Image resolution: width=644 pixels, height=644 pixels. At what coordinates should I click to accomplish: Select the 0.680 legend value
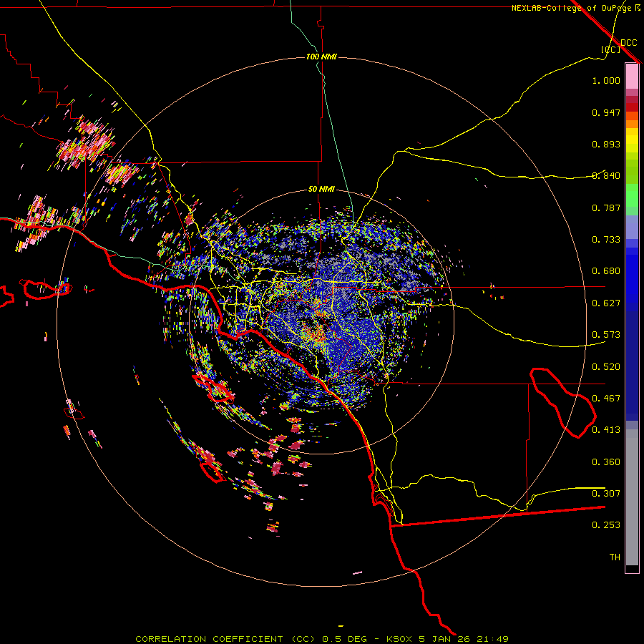point(606,271)
